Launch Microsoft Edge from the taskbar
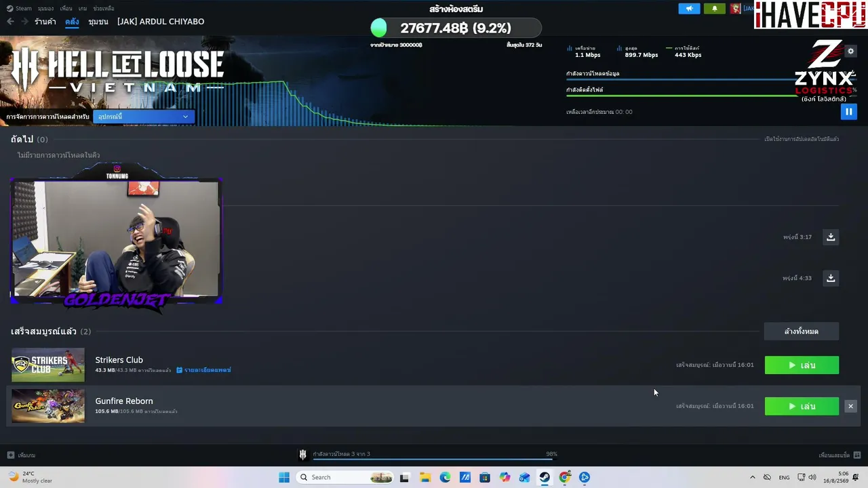This screenshot has width=868, height=488. (445, 477)
